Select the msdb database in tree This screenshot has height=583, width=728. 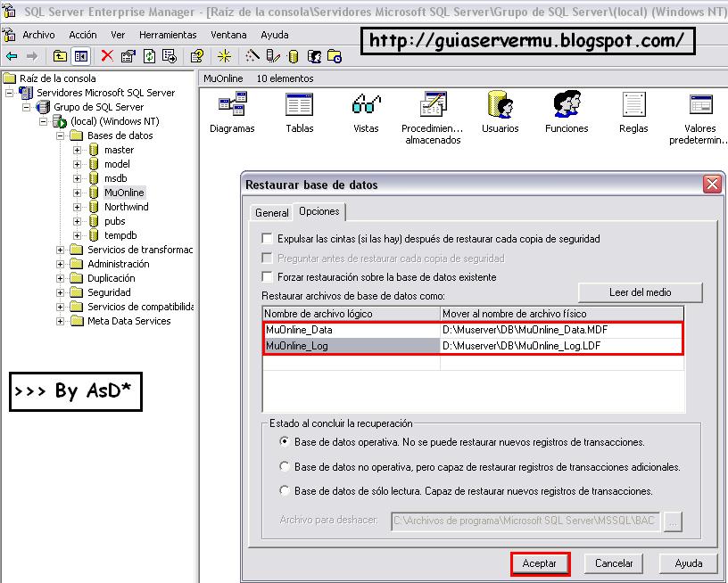tap(116, 178)
